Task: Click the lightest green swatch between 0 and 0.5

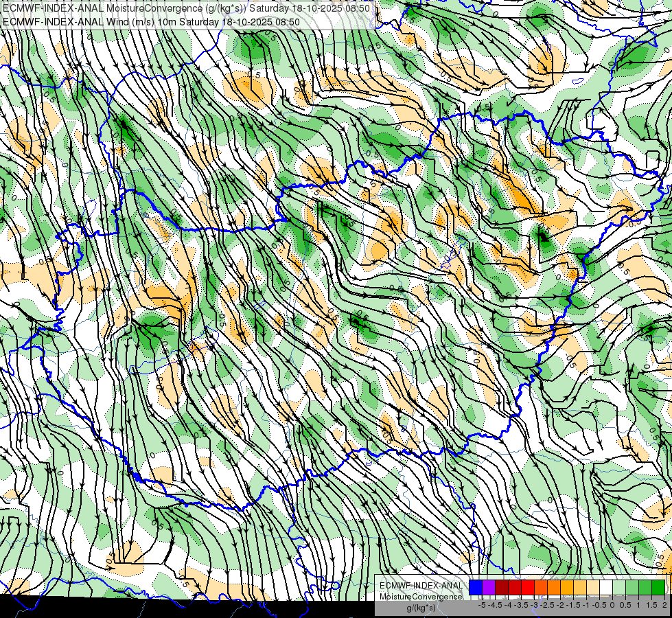Action: click(x=619, y=587)
